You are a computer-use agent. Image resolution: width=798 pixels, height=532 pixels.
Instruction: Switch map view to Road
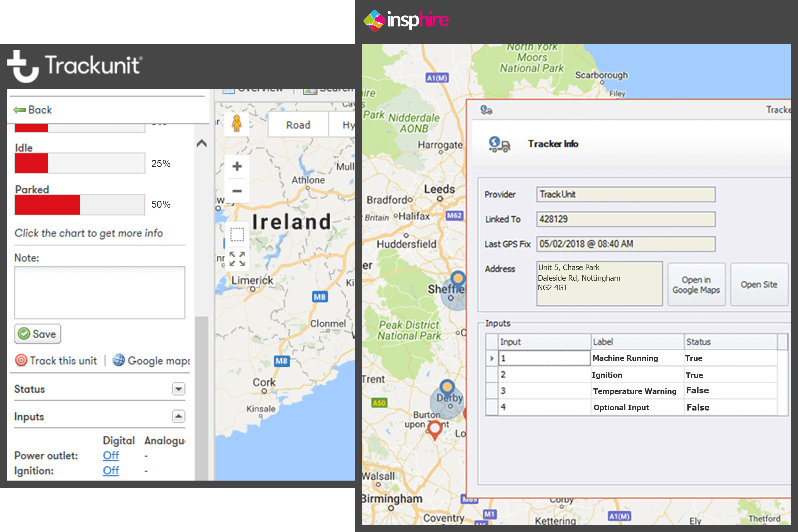tap(298, 124)
